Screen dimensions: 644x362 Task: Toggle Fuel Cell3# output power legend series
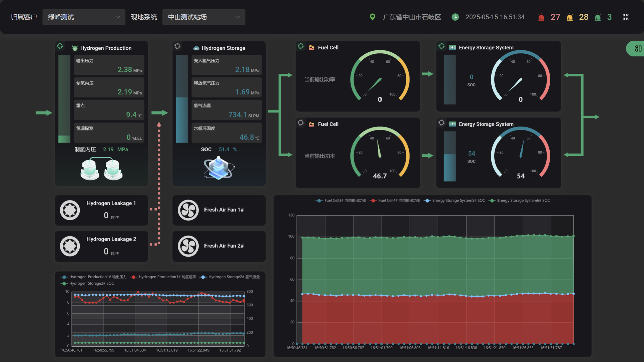click(341, 201)
